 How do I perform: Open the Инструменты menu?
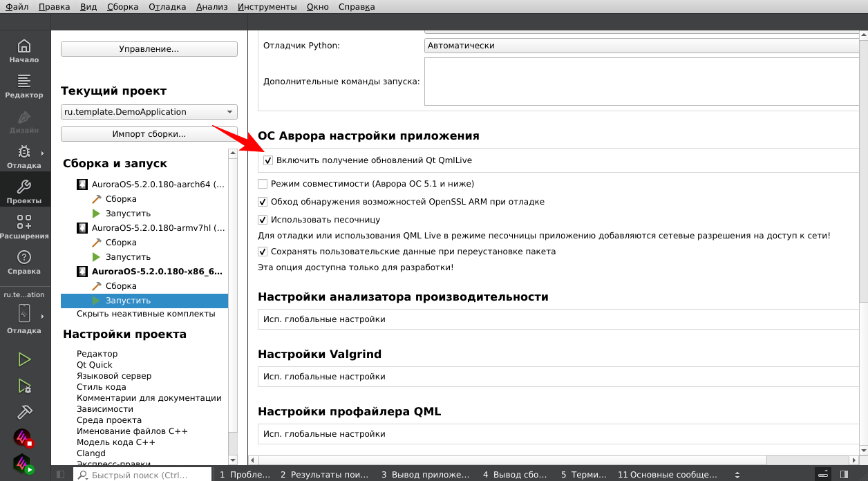(267, 7)
